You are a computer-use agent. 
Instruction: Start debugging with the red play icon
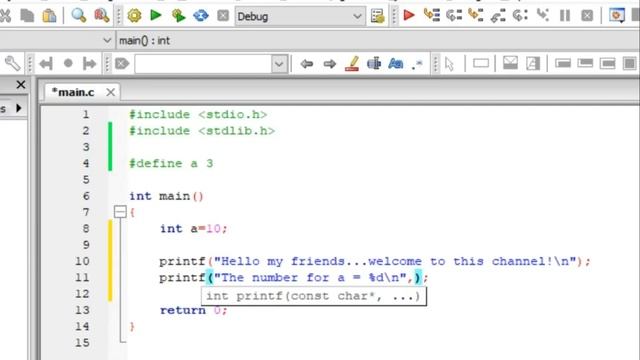point(409,16)
